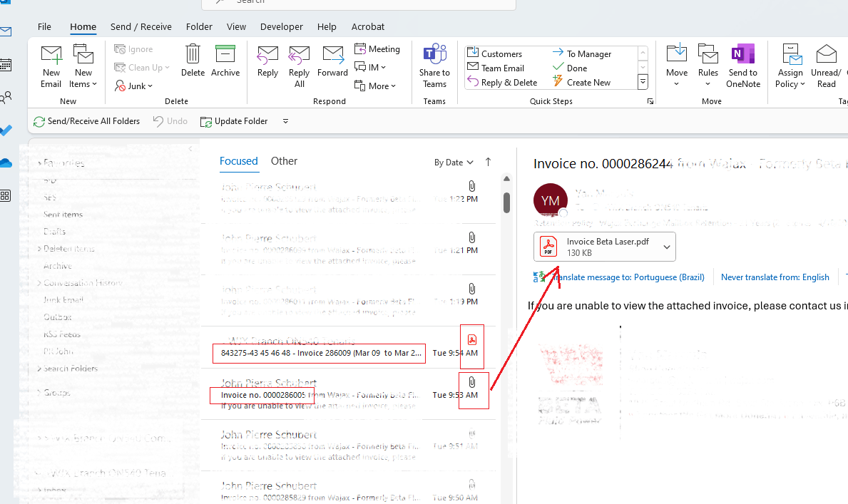Viewport: 848px width, 504px height.
Task: Switch to the Home tab
Action: (83, 26)
